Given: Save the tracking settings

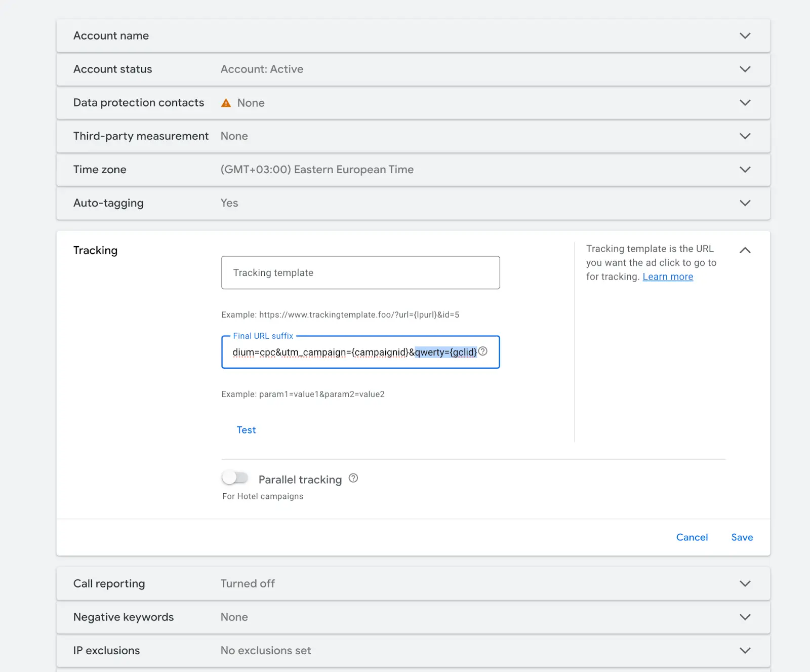Looking at the screenshot, I should coord(742,537).
